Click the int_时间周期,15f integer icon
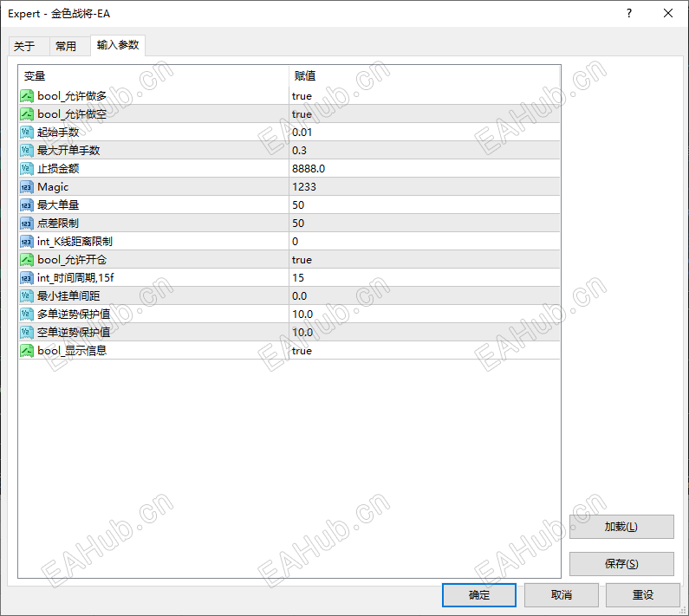The height and width of the screenshot is (616, 689). coord(27,278)
